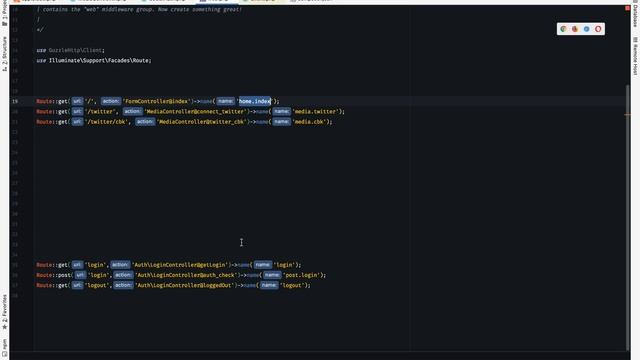Click the 'web middleware group' comment line
640x360 pixels.
click(x=140, y=9)
